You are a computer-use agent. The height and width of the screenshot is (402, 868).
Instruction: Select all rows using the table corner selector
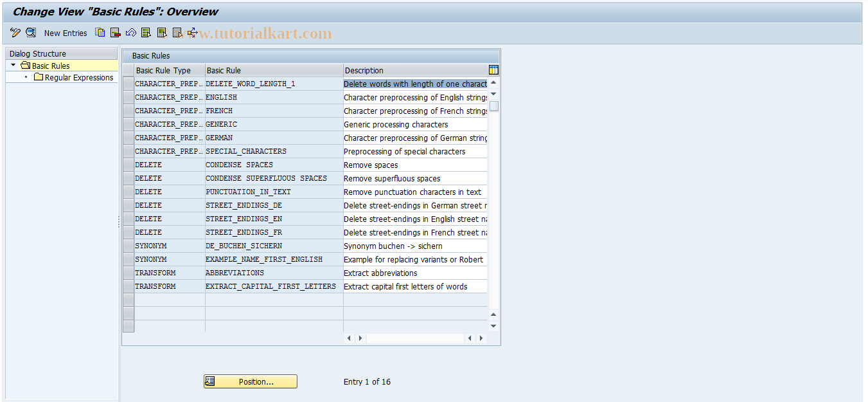(x=128, y=70)
